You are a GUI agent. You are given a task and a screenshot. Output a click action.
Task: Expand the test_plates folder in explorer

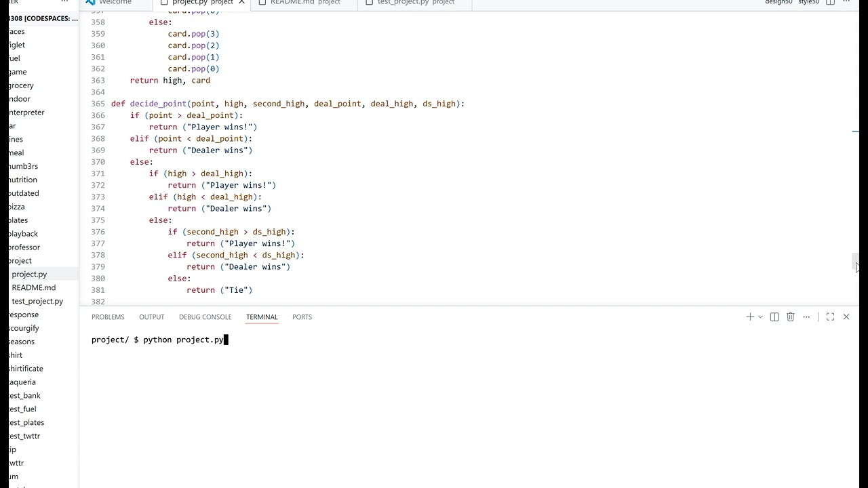26,423
